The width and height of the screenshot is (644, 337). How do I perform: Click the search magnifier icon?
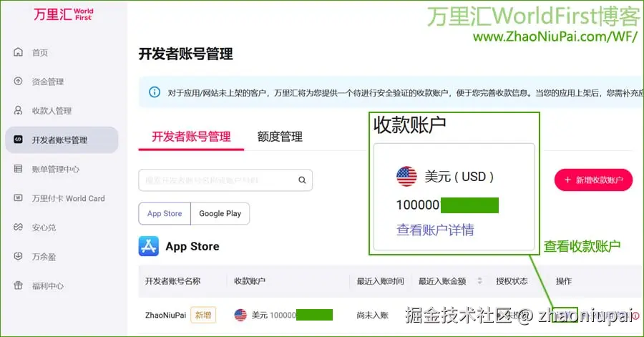[x=302, y=180]
